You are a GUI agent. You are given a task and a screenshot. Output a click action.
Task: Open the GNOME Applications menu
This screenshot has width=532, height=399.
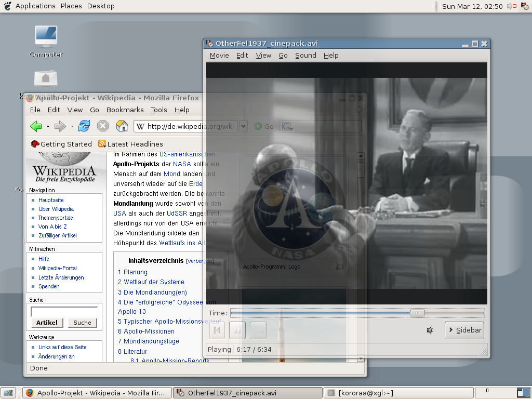35,6
